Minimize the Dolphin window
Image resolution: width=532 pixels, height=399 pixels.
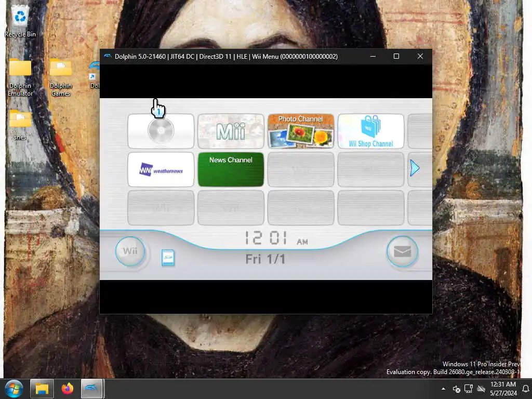pos(373,56)
